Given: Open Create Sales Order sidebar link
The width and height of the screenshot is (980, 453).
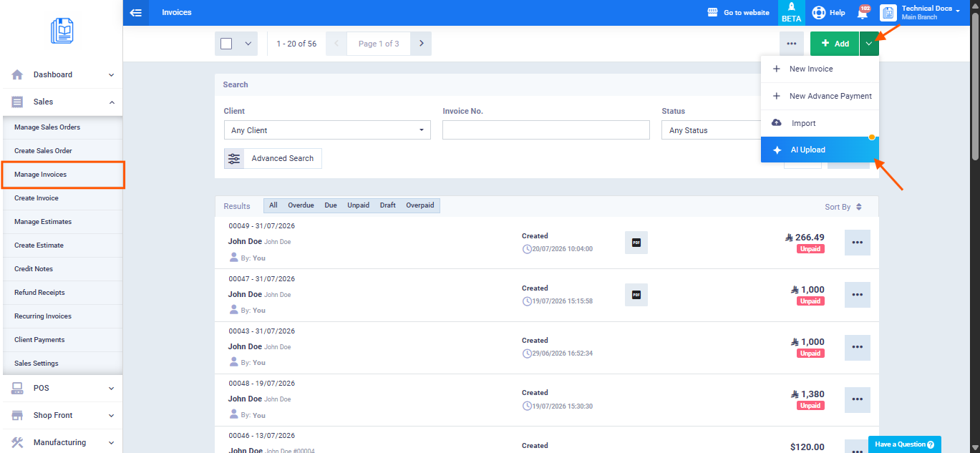Looking at the screenshot, I should [62, 151].
